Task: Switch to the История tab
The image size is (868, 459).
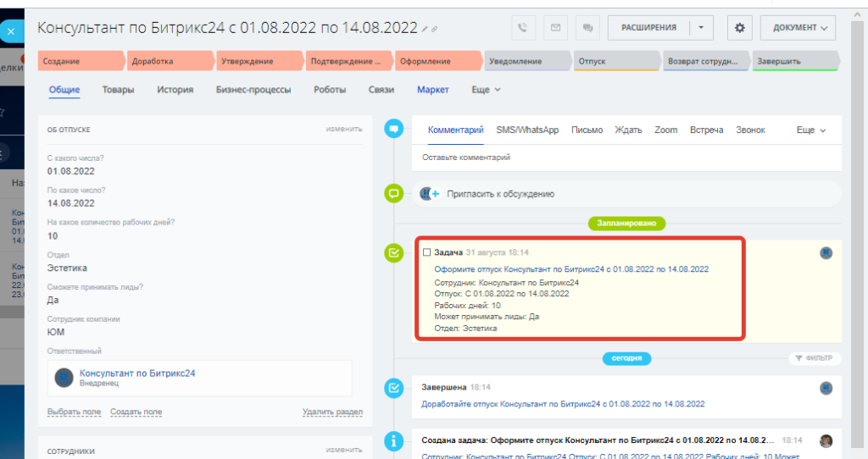Action: pos(175,90)
